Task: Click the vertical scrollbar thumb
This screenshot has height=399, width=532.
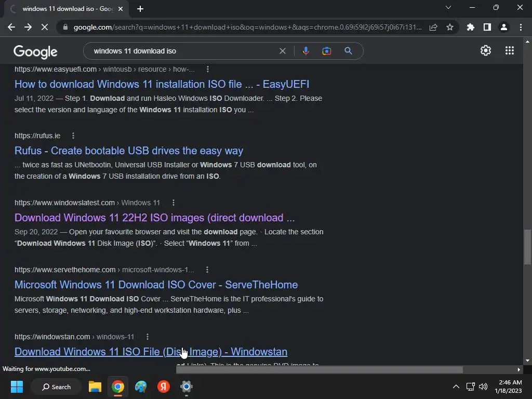Action: coord(527,247)
